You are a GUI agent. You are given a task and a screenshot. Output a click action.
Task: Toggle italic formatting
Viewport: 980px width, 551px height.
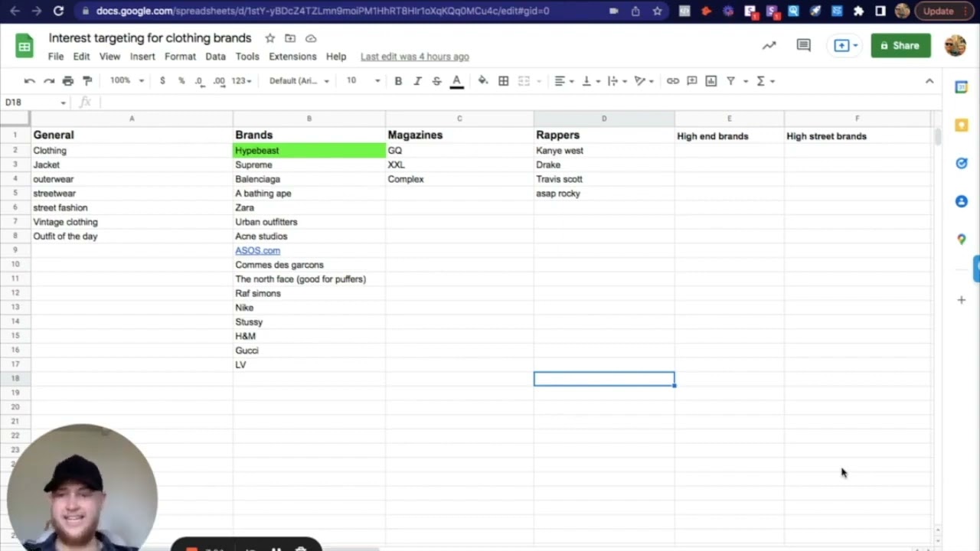click(x=417, y=81)
